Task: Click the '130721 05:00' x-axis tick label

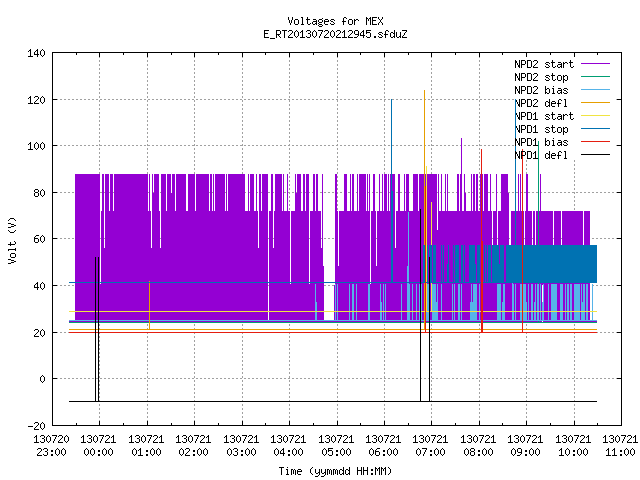Action: pos(336,446)
